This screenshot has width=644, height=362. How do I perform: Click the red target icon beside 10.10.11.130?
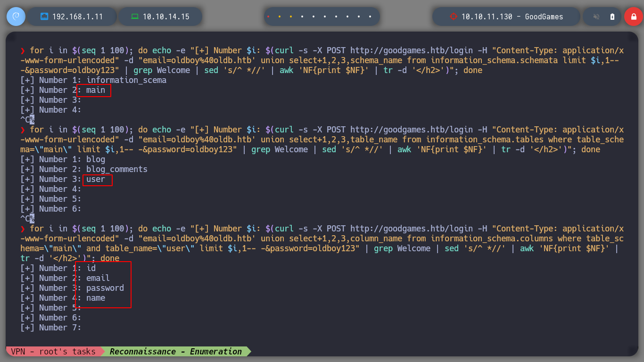point(454,16)
